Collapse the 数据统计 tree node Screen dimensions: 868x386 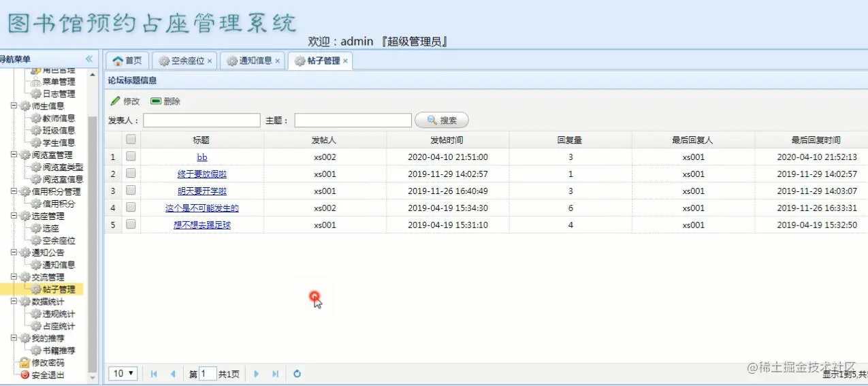14,302
